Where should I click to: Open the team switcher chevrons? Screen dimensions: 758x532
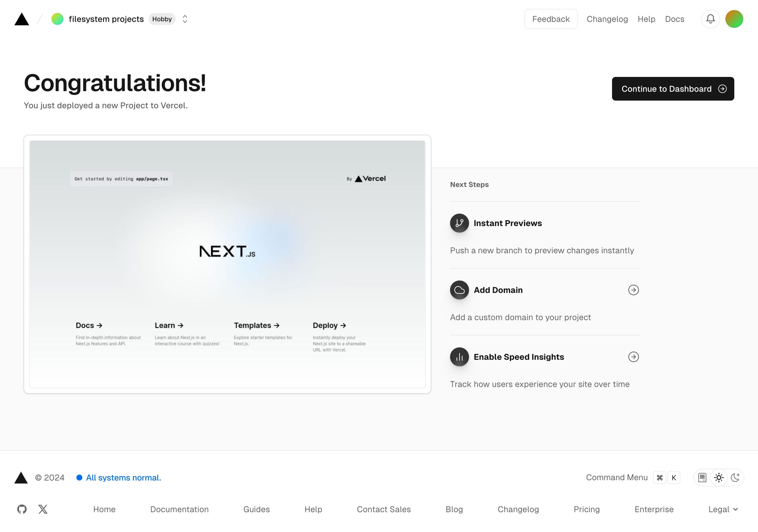pyautogui.click(x=185, y=19)
